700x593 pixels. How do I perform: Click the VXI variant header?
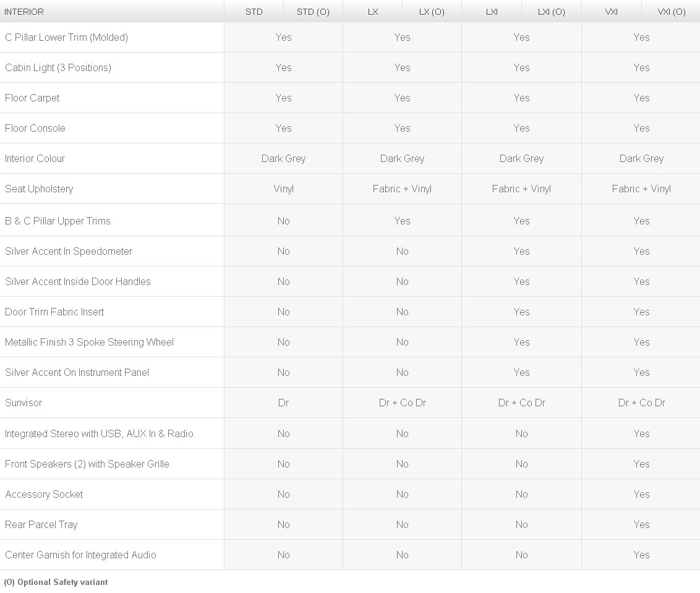pos(611,12)
